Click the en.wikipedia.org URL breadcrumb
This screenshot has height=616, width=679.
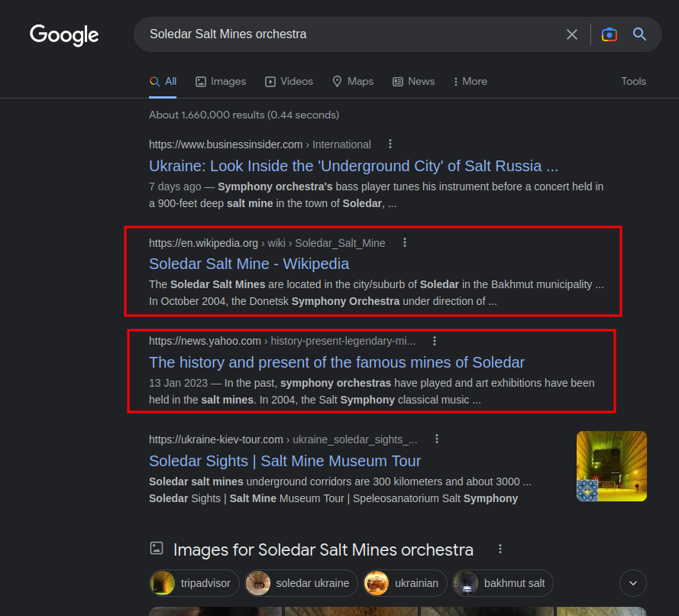coord(267,244)
